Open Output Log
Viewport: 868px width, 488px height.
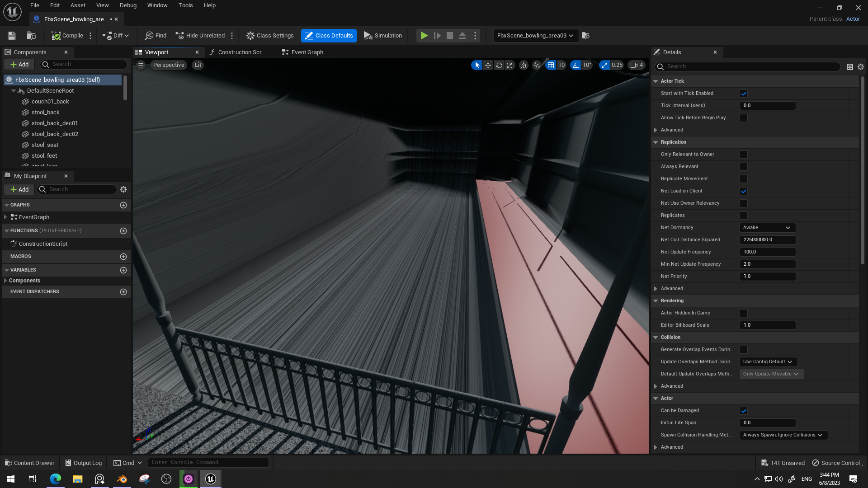pyautogui.click(x=83, y=463)
